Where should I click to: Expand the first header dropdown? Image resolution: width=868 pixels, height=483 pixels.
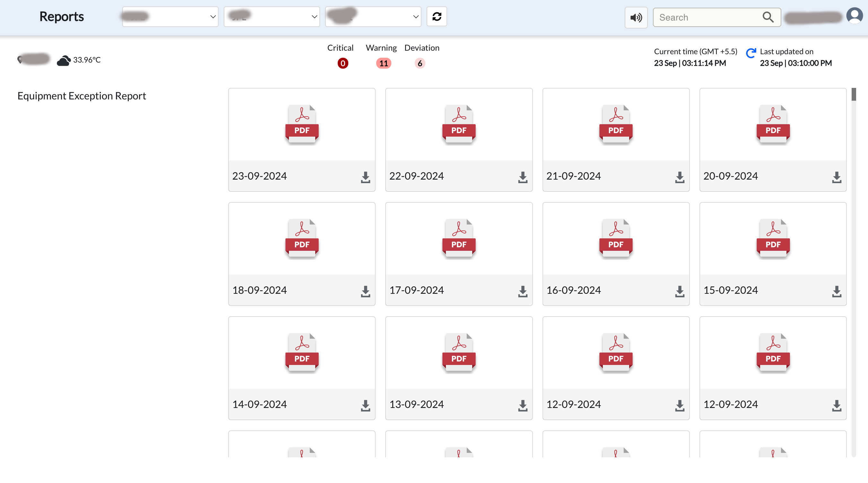coord(170,16)
